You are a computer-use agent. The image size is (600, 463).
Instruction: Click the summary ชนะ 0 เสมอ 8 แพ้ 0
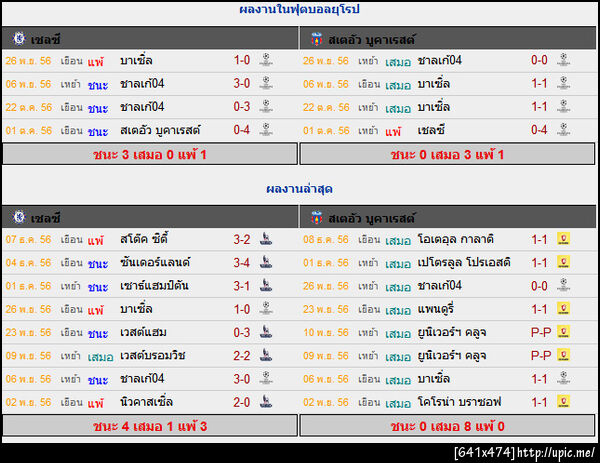click(447, 426)
